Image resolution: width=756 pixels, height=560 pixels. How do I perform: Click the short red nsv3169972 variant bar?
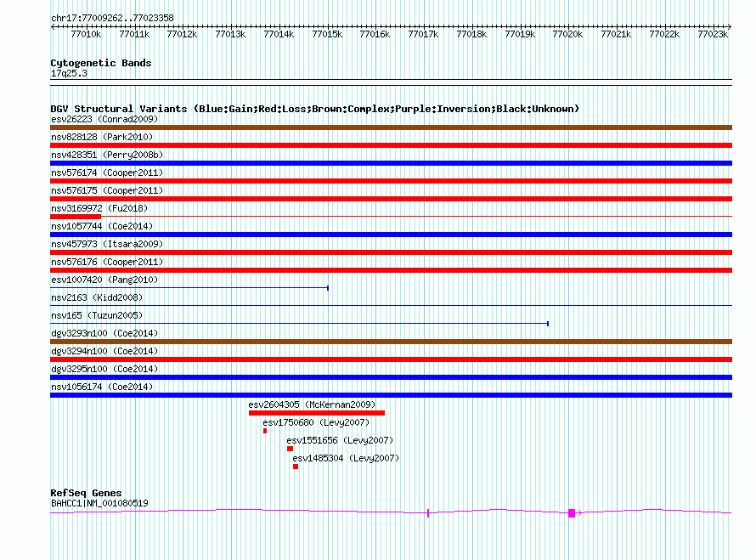point(76,217)
